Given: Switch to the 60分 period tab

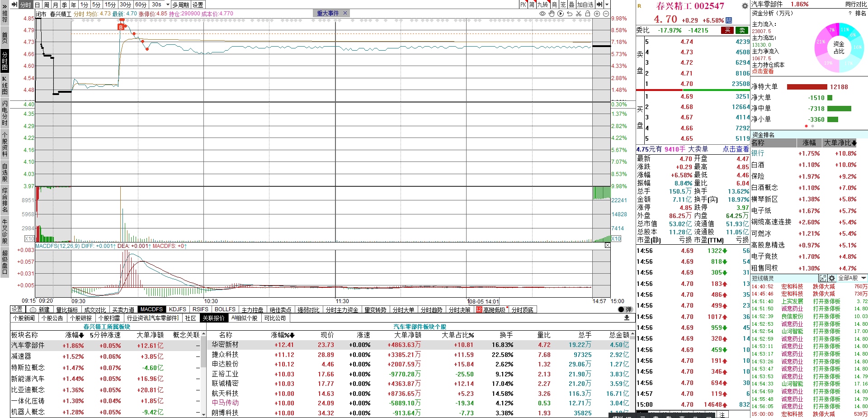Looking at the screenshot, I should tap(141, 5).
